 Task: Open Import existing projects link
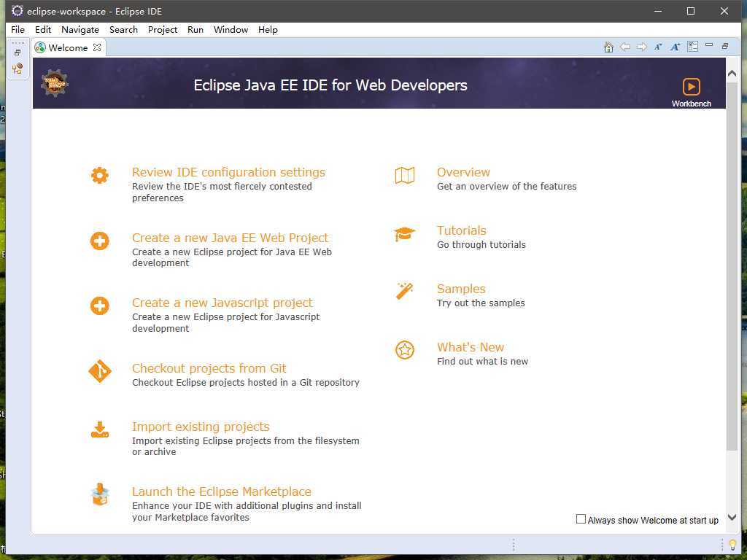point(201,427)
